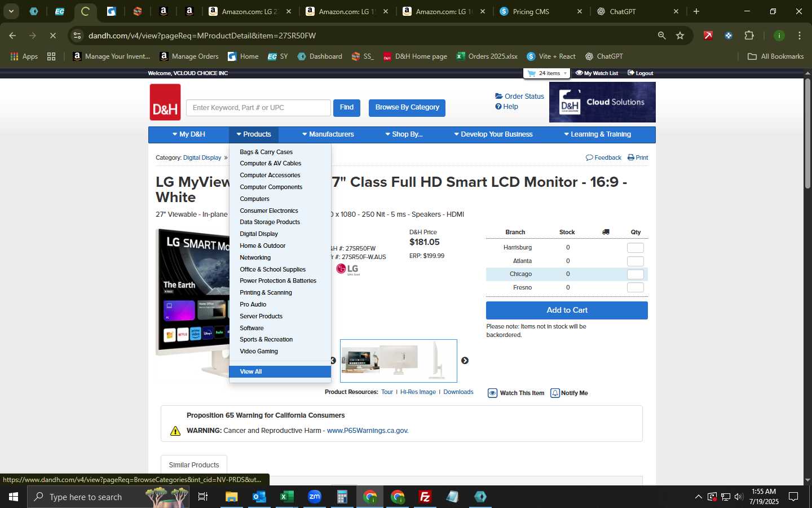
Task: Click the D&H logo
Action: pos(165,102)
